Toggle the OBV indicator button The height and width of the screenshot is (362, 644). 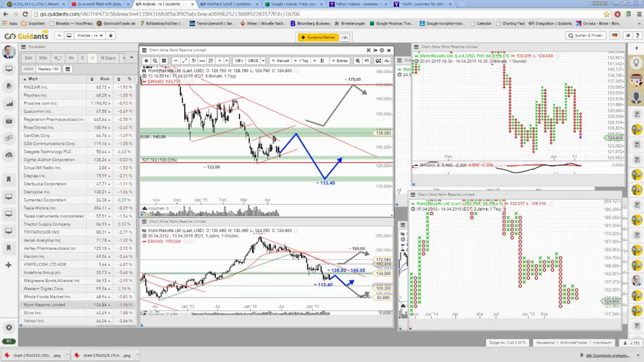pos(239,61)
